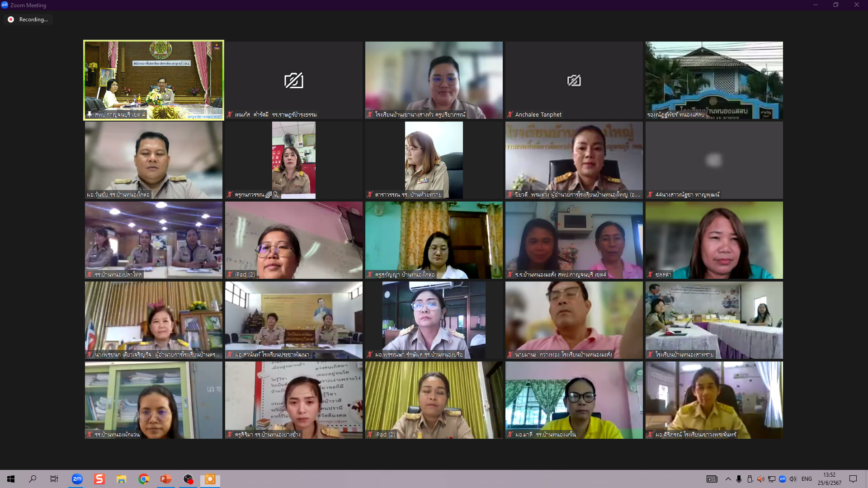The height and width of the screenshot is (488, 868).
Task: Switch to Google Chrome in the taskbar
Action: 144,479
